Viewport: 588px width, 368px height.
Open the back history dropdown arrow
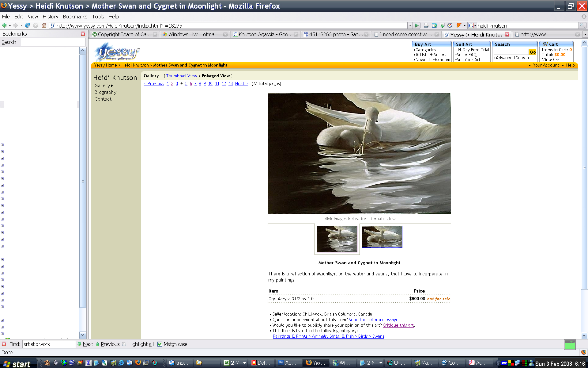click(x=10, y=26)
